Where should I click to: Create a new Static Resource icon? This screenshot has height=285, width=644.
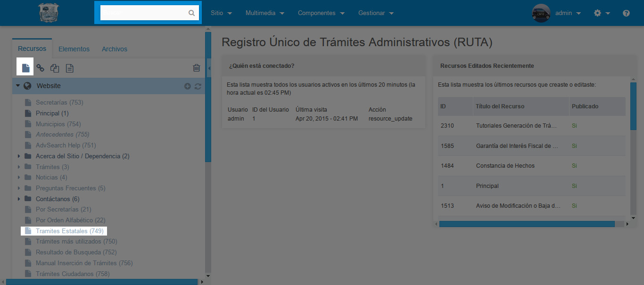(x=69, y=68)
